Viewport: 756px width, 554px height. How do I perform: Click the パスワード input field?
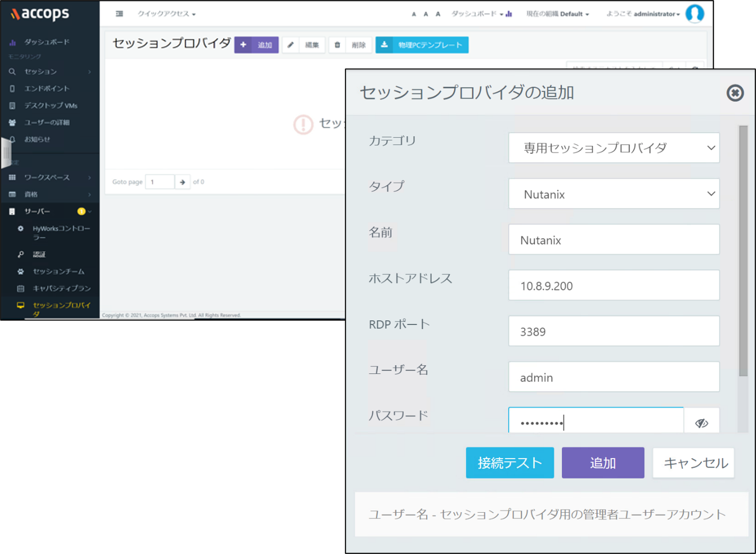coord(596,420)
